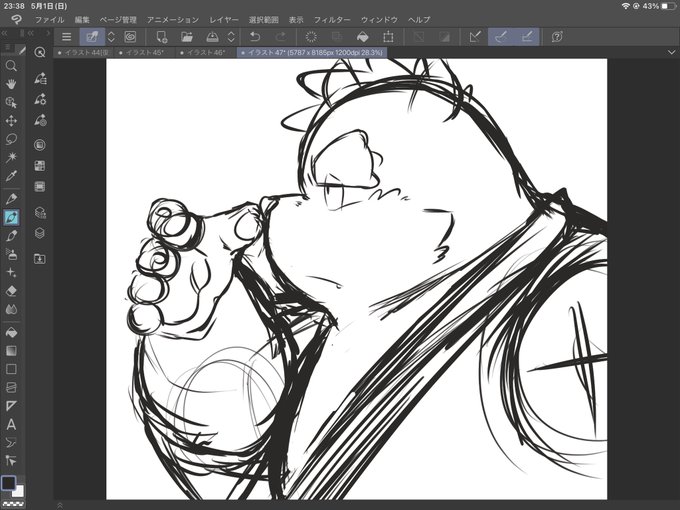Screen dimensions: 680x510
Task: Expand stepper next to Save icon
Action: point(231,37)
